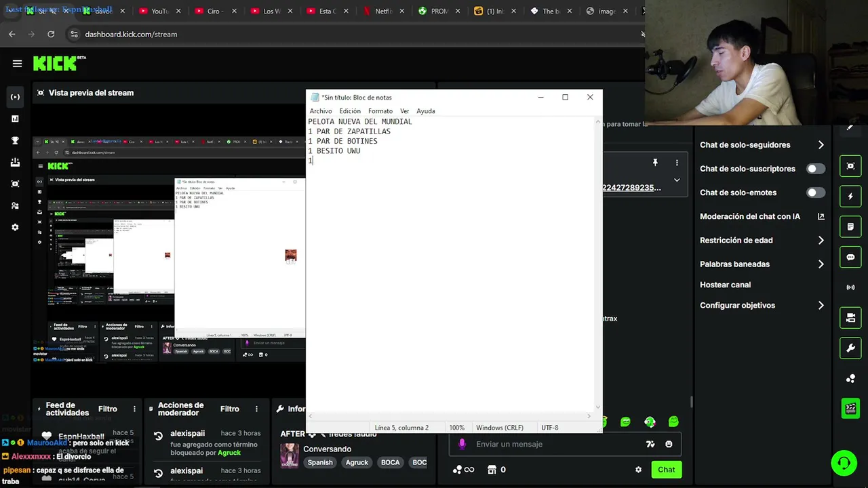Expand Configurar objetivos options

(821, 305)
